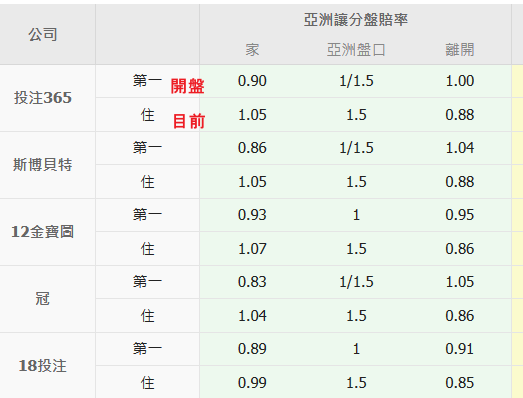Select 1/1.5 handicap in 投注365 第一 row

(x=356, y=81)
